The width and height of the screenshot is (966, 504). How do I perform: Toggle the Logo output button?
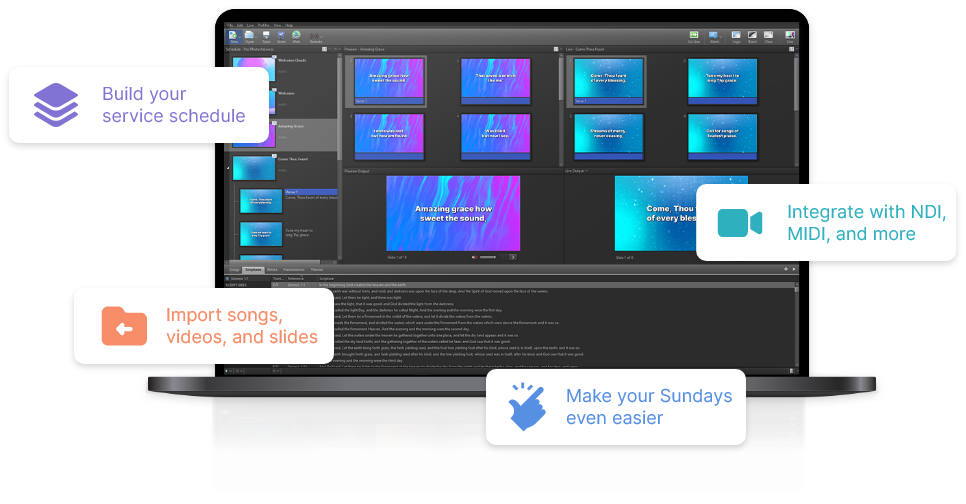pos(736,36)
